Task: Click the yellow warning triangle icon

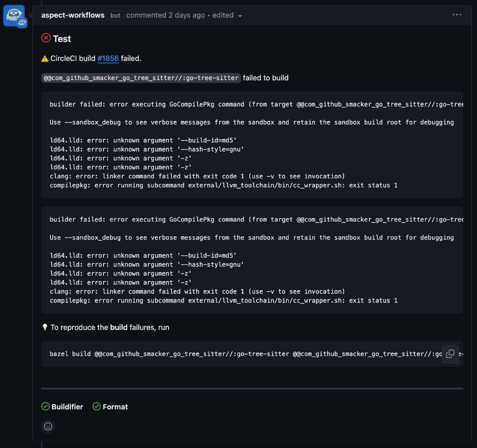Action: coord(45,59)
